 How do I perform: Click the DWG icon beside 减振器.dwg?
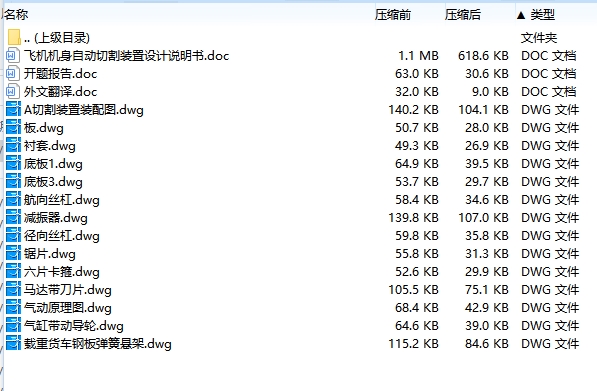coord(13,218)
